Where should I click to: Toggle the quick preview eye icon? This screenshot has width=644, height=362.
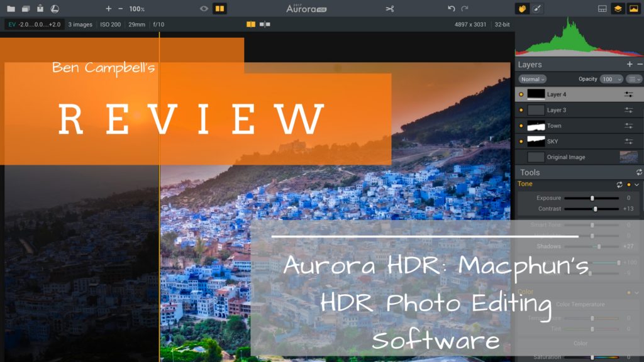(204, 9)
